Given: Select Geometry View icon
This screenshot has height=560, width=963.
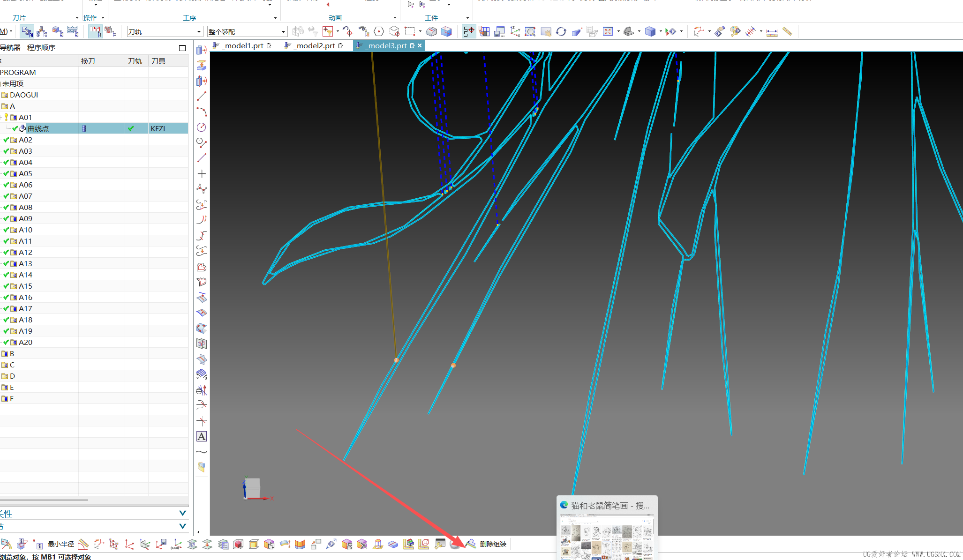Looking at the screenshot, I should (x=58, y=31).
